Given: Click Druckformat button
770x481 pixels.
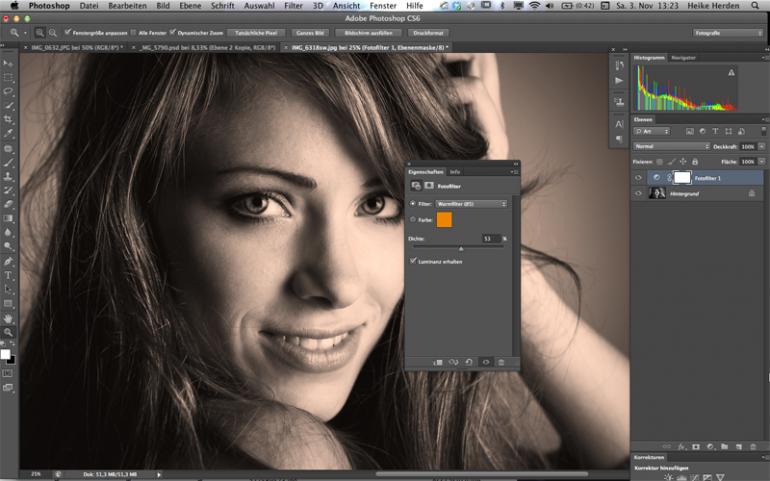Looking at the screenshot, I should pyautogui.click(x=428, y=33).
